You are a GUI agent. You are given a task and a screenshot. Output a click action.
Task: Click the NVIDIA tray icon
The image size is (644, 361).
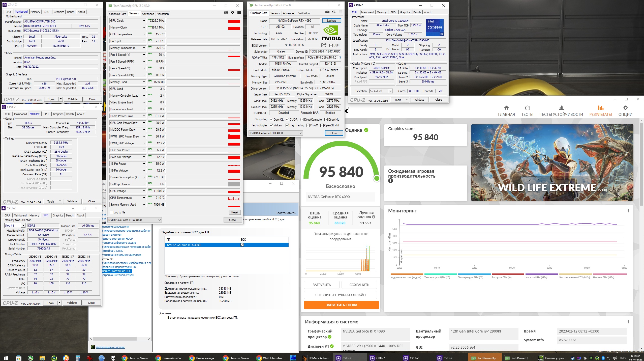591,358
